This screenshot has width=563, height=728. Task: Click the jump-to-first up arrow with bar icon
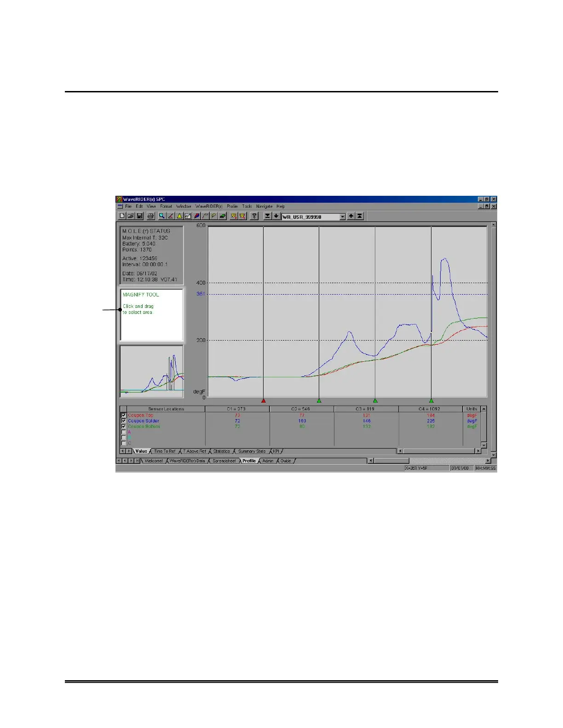[x=360, y=216]
